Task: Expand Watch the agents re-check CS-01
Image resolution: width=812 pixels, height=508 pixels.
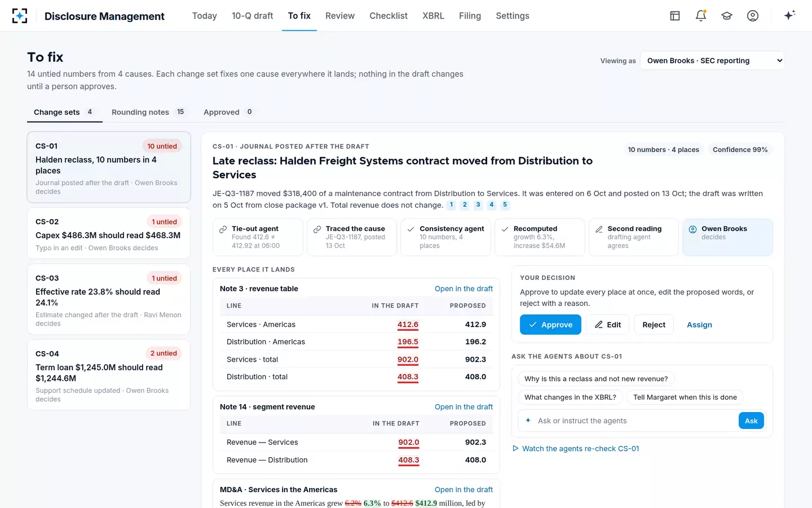Action: 576,449
